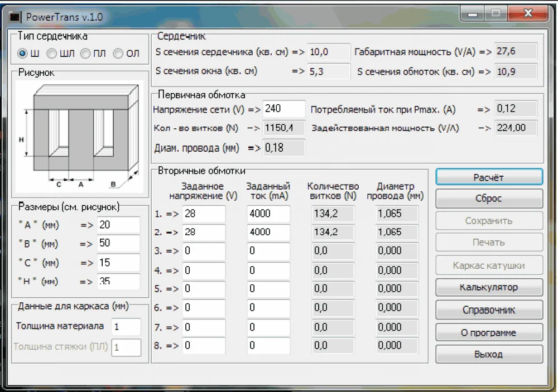The width and height of the screenshot is (558, 392).
Task: Click the Толщина материала input field
Action: point(126,326)
